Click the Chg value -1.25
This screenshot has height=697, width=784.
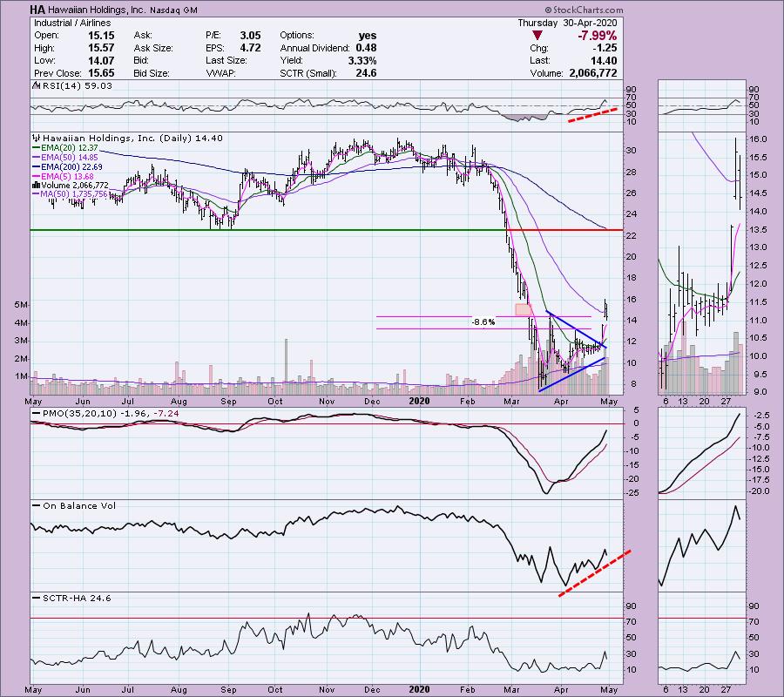pos(605,48)
